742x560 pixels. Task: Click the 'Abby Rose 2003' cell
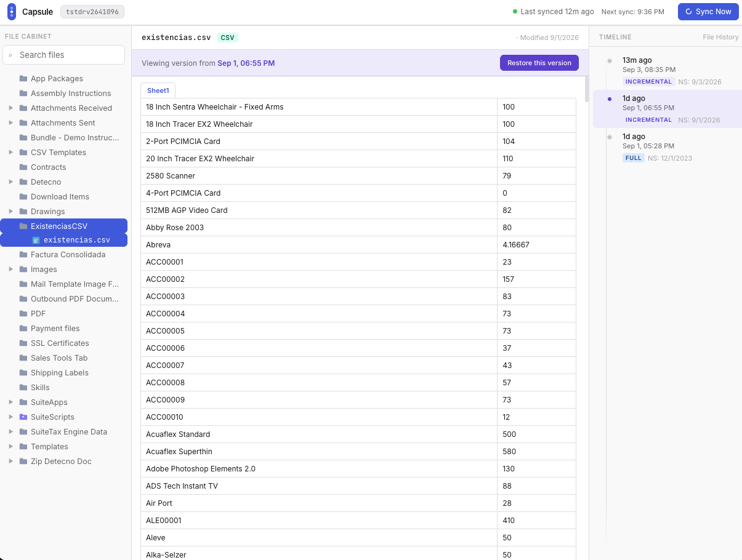pyautogui.click(x=319, y=228)
